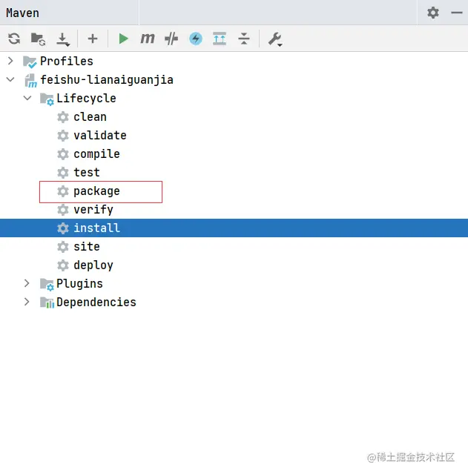Viewport: 468px width, 476px height.
Task: Select the validate lifecycle goal
Action: [100, 135]
